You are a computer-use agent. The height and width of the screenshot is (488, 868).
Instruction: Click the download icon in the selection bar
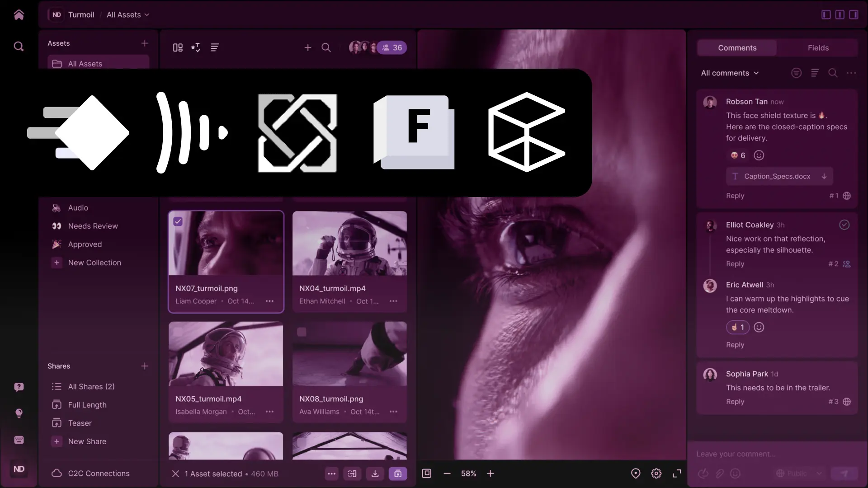(x=375, y=474)
